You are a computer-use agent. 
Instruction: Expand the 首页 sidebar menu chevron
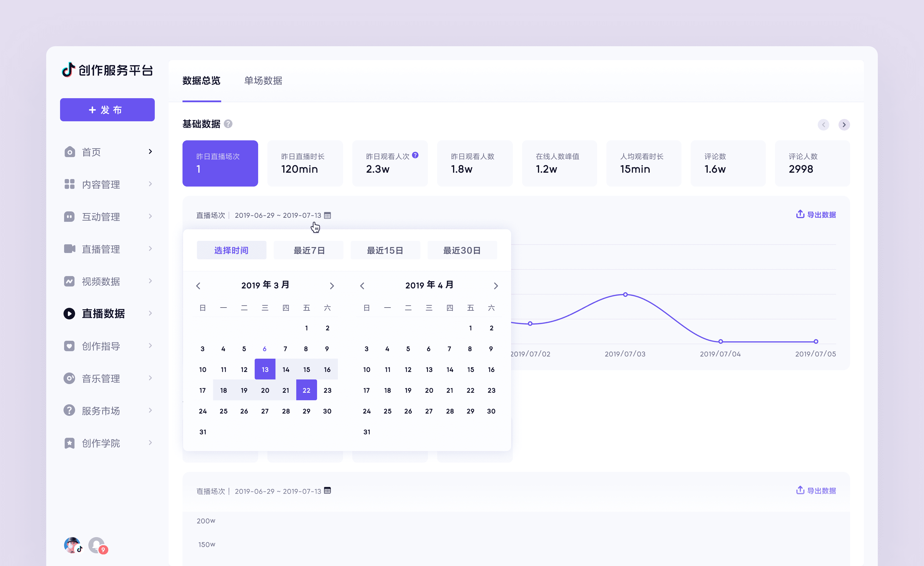150,152
